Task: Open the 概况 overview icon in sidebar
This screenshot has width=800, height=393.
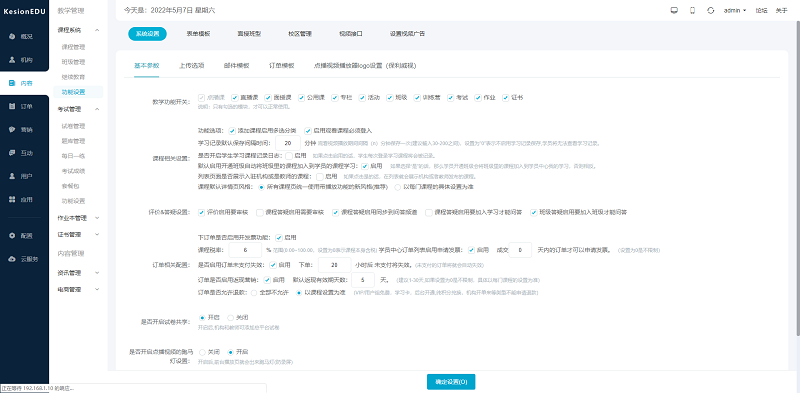Action: pyautogui.click(x=12, y=36)
